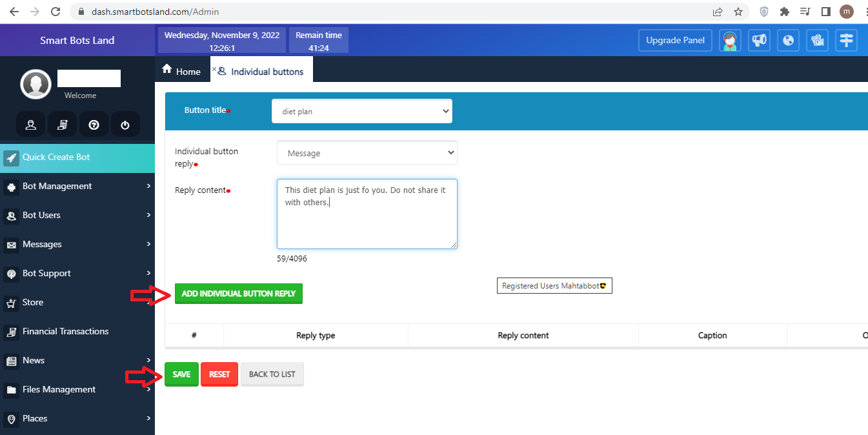Click the signpost icon in the header
The width and height of the screenshot is (868, 435).
(847, 40)
